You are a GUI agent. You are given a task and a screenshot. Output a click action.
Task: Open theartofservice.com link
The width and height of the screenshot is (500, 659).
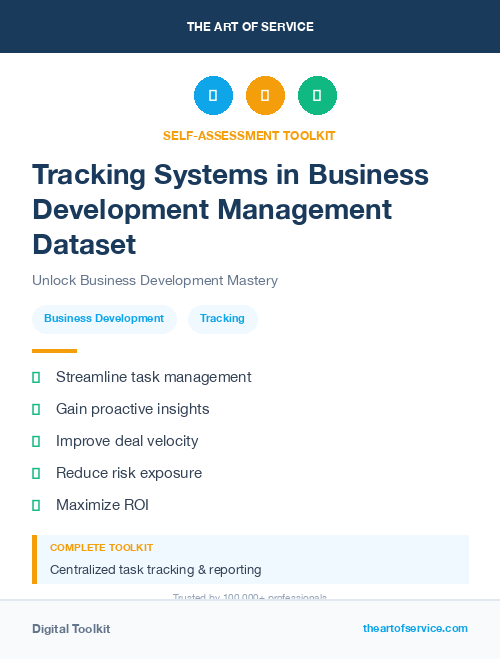[415, 628]
